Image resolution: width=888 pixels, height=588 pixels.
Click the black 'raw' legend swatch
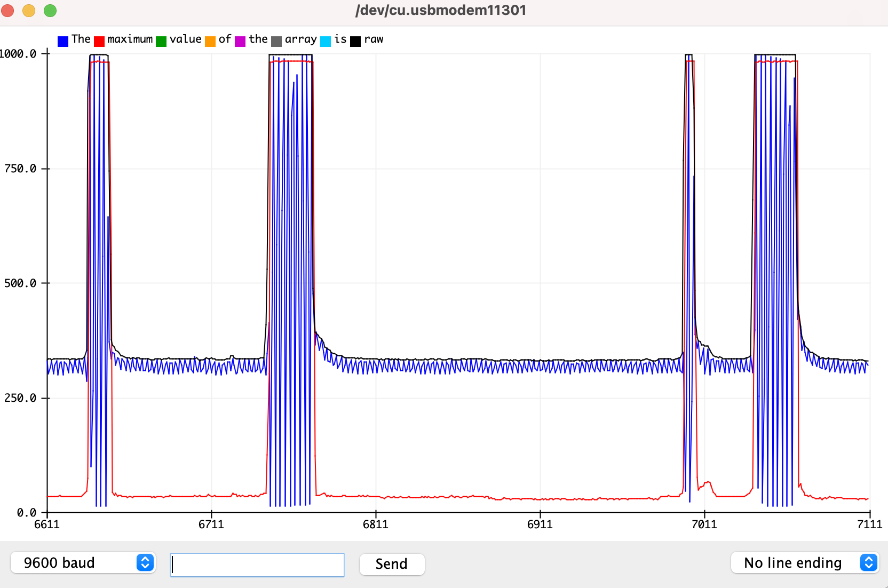[355, 41]
